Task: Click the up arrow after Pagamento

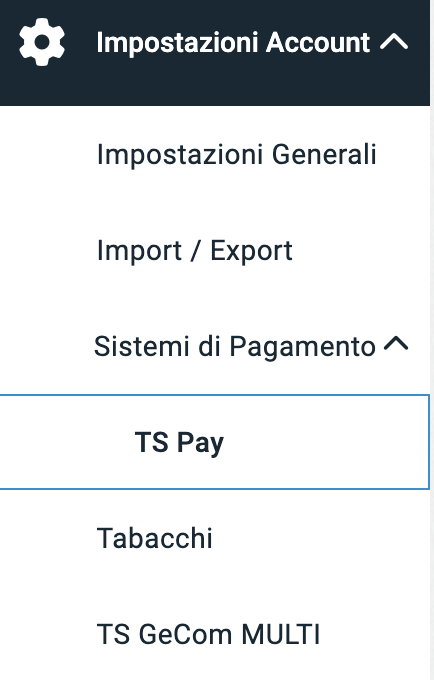Action: pyautogui.click(x=396, y=343)
